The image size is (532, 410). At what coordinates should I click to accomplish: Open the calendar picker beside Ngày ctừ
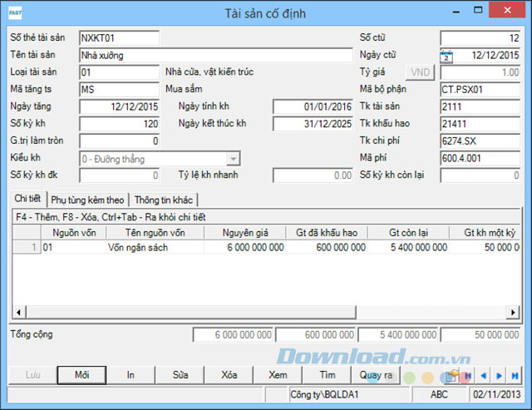[446, 57]
